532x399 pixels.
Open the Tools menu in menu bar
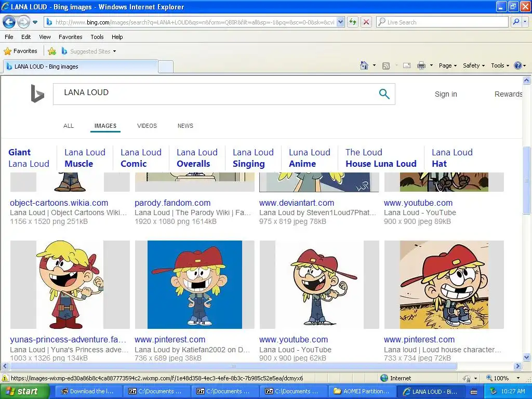pos(97,37)
